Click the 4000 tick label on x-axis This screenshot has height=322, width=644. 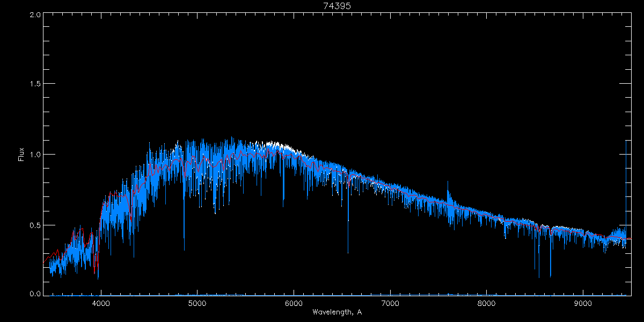(x=101, y=303)
